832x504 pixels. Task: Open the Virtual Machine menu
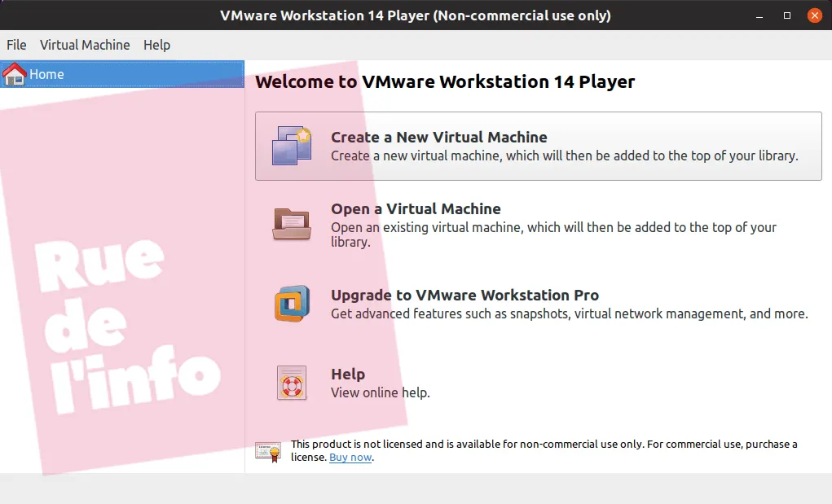[85, 45]
